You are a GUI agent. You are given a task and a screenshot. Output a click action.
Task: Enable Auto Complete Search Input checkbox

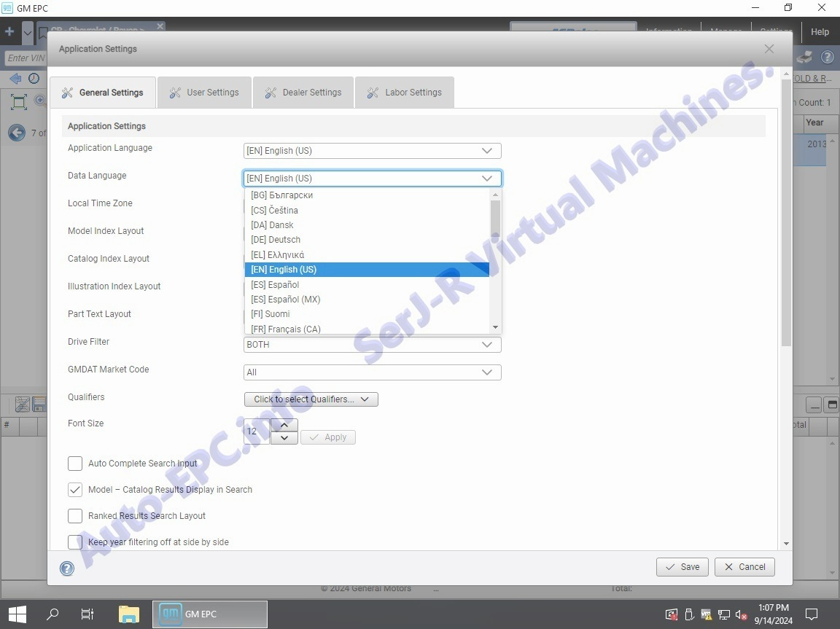[x=75, y=464]
